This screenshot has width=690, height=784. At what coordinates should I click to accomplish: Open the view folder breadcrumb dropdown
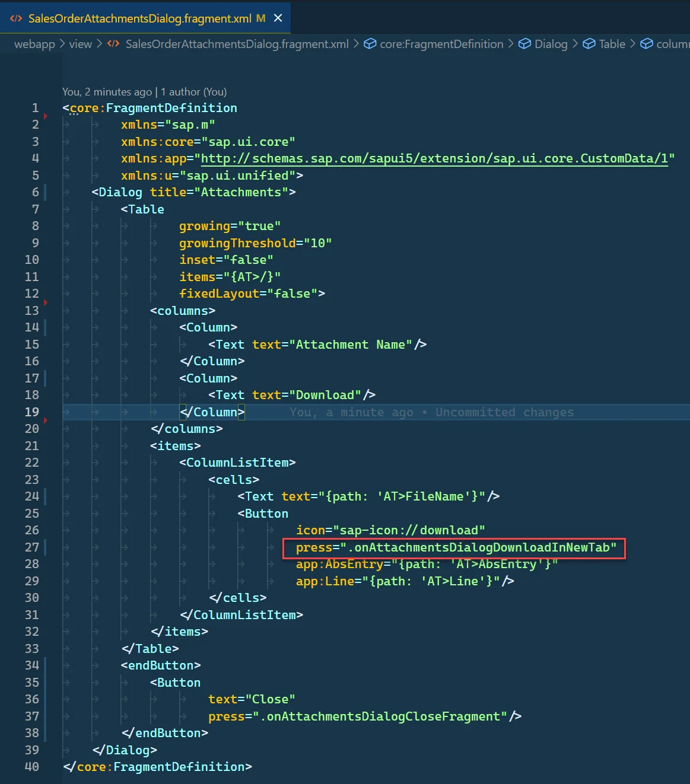click(80, 44)
